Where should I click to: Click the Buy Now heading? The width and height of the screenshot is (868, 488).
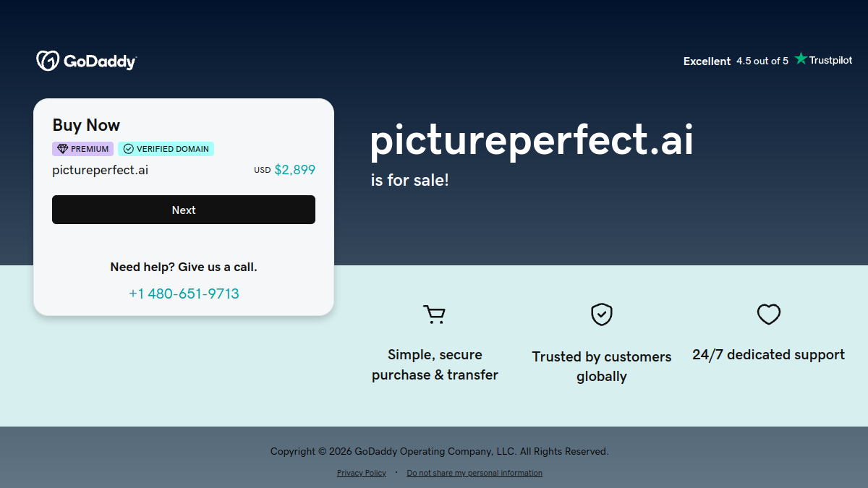coord(86,125)
